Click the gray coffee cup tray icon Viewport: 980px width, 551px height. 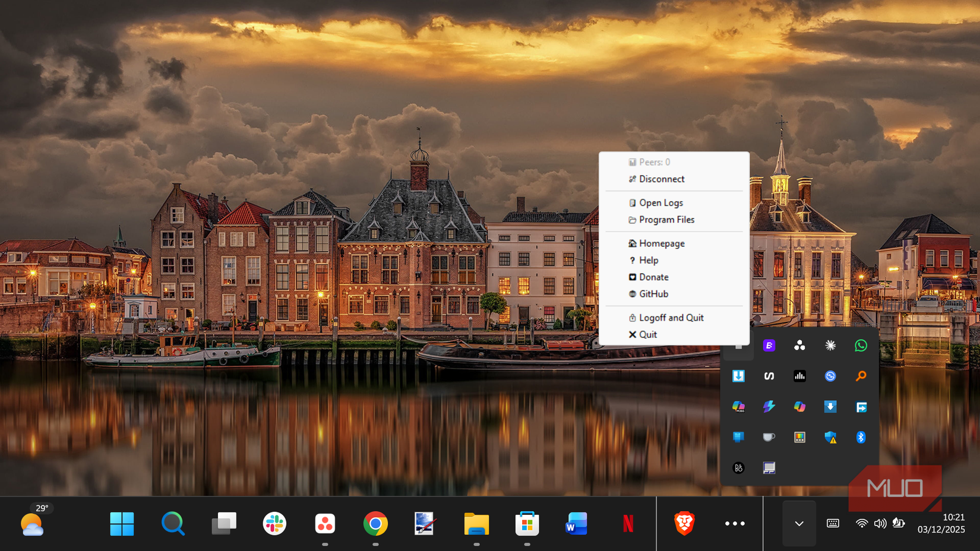769,438
